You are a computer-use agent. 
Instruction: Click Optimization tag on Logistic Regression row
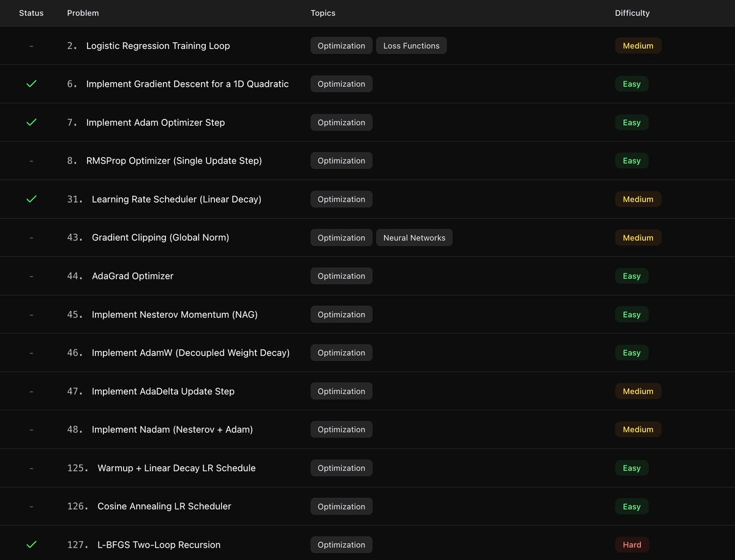(341, 46)
